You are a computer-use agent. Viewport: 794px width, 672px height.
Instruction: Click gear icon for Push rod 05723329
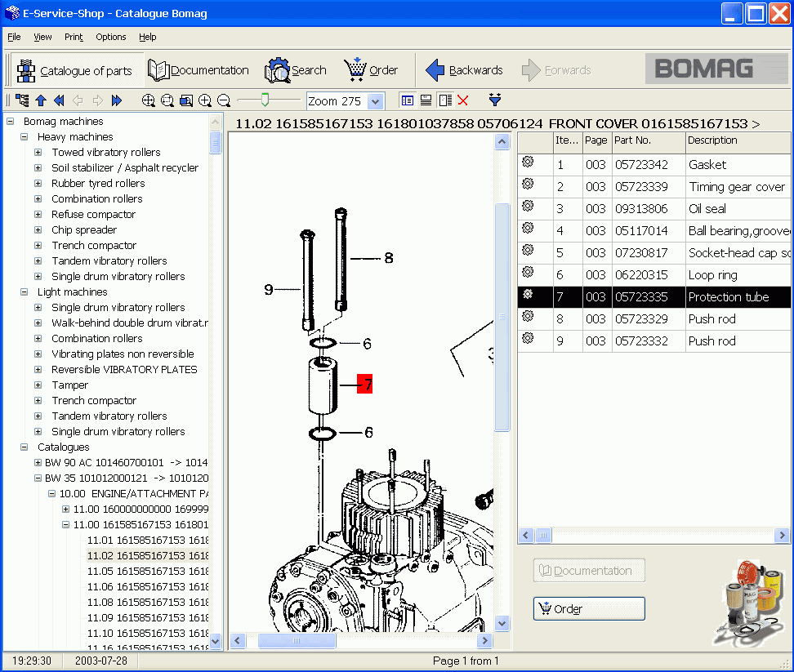pyautogui.click(x=528, y=316)
